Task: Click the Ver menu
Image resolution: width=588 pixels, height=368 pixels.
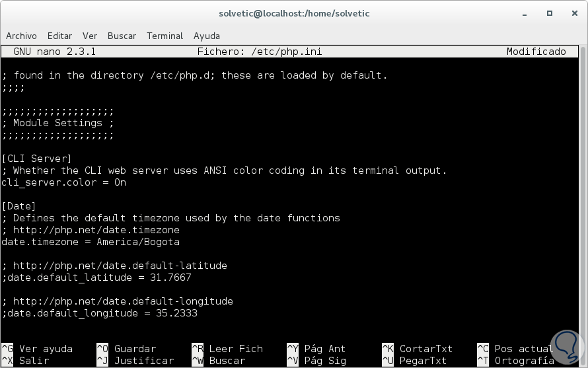Action: [90, 36]
